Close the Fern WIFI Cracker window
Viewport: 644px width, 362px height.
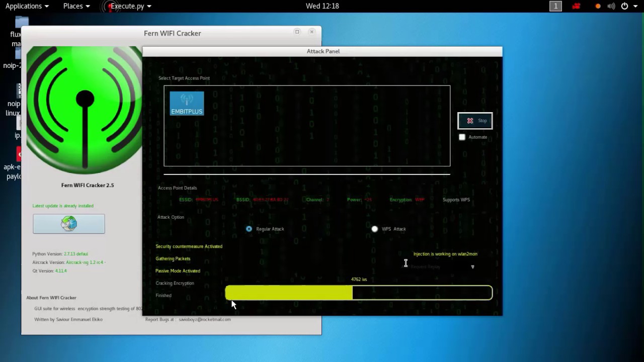312,32
